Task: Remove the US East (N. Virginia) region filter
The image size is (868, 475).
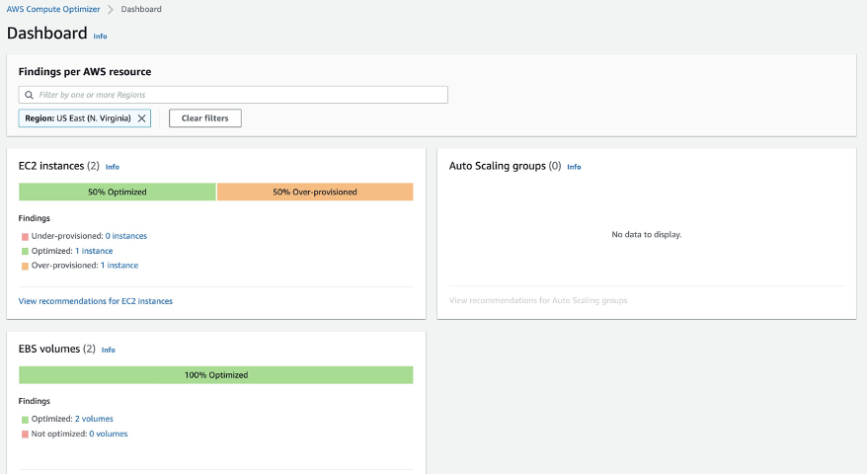Action: (142, 118)
